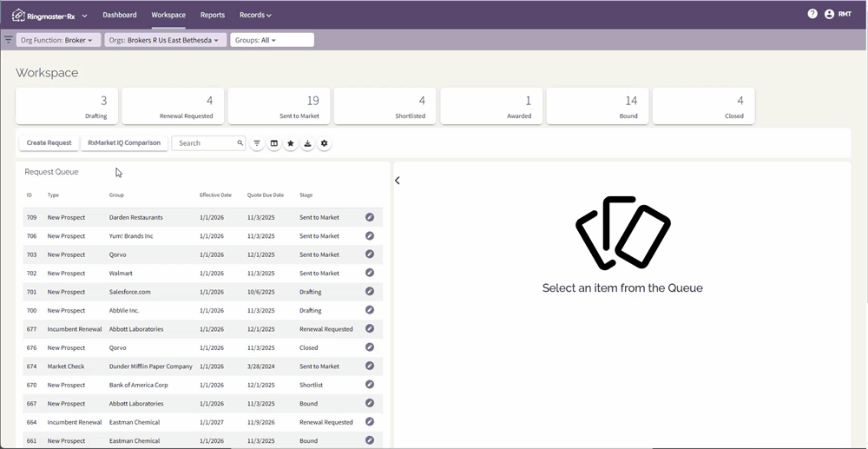Edit request 706 Yum! Brands pencil icon
The width and height of the screenshot is (868, 449).
click(370, 236)
